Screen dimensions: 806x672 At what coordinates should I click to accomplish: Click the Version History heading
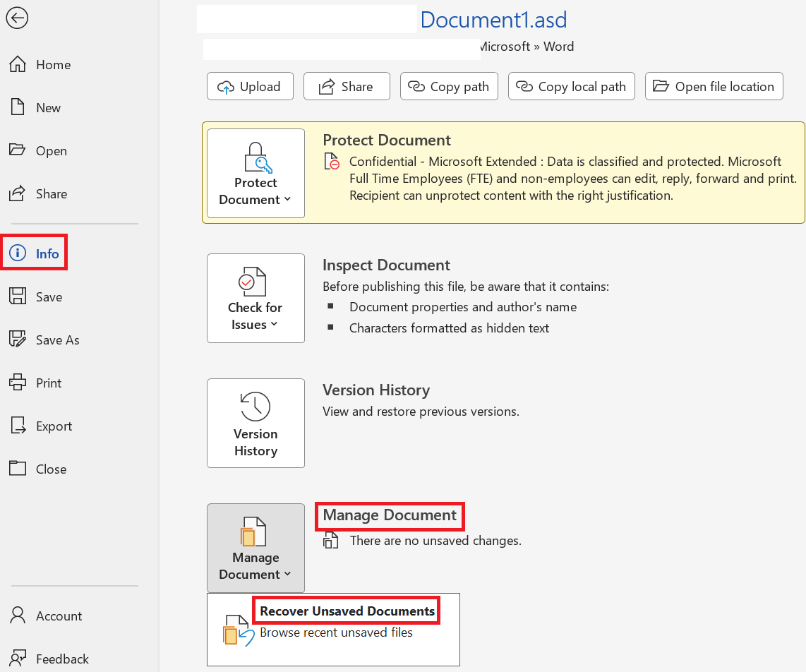pos(376,390)
